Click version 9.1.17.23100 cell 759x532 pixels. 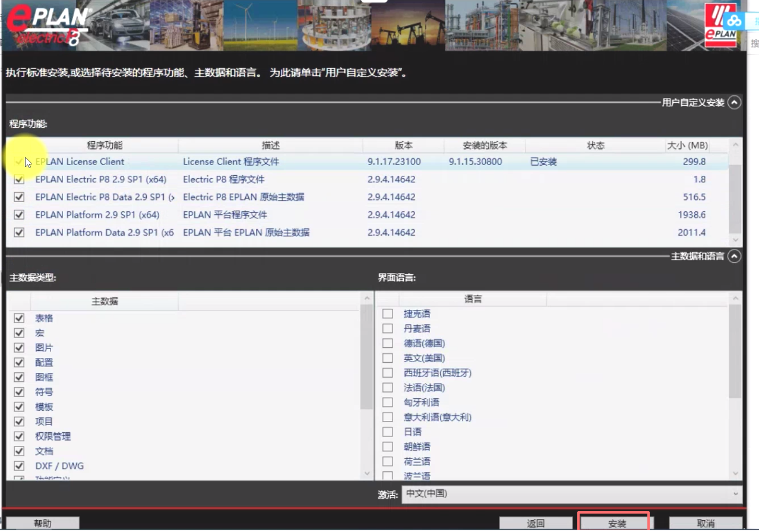[x=394, y=161]
